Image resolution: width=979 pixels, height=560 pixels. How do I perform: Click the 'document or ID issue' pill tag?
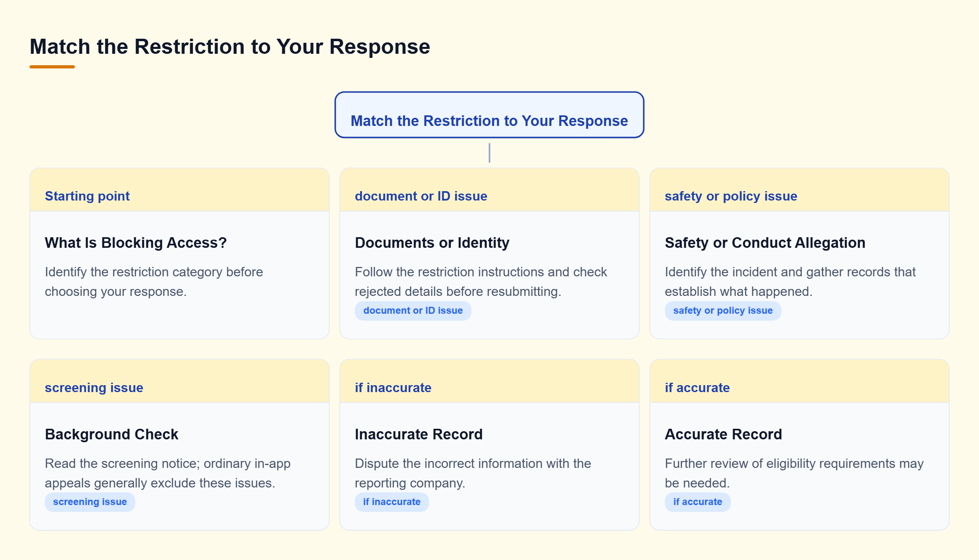(413, 311)
